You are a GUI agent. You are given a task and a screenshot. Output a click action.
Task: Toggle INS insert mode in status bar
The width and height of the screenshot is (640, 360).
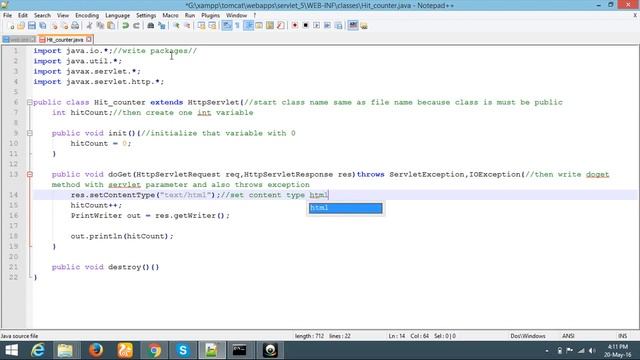pyautogui.click(x=622, y=336)
